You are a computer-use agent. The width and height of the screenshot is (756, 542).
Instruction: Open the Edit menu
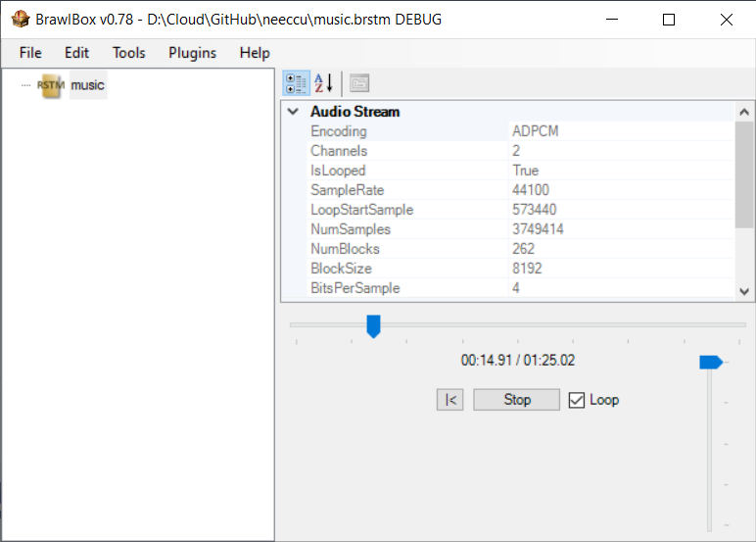(76, 53)
